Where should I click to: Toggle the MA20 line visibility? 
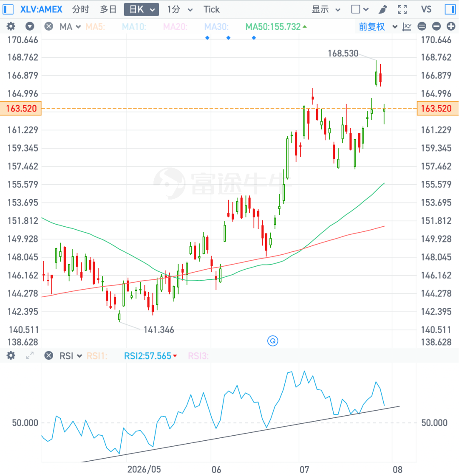tap(175, 27)
